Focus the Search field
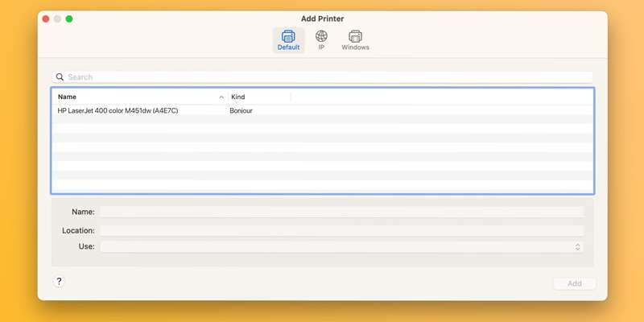Image resolution: width=644 pixels, height=322 pixels. [323, 76]
